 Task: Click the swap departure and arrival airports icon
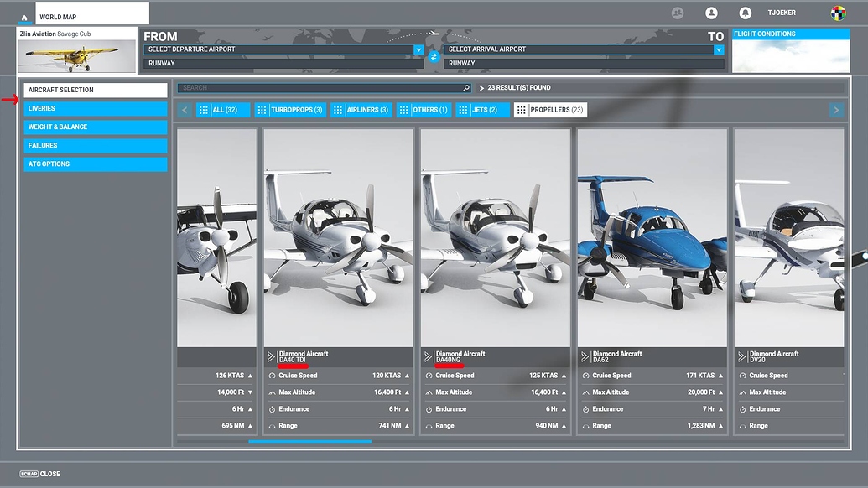[434, 58]
